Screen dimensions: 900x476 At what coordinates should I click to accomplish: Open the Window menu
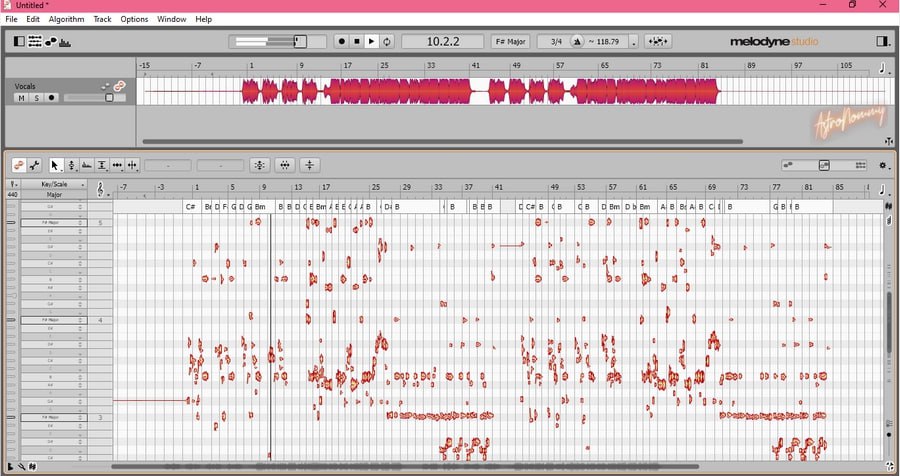point(172,19)
